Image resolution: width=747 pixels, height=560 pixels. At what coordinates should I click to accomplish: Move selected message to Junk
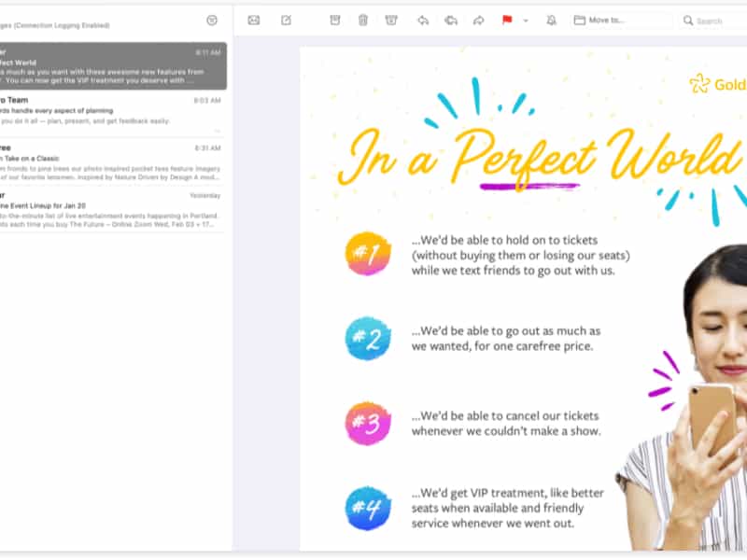[x=391, y=20]
